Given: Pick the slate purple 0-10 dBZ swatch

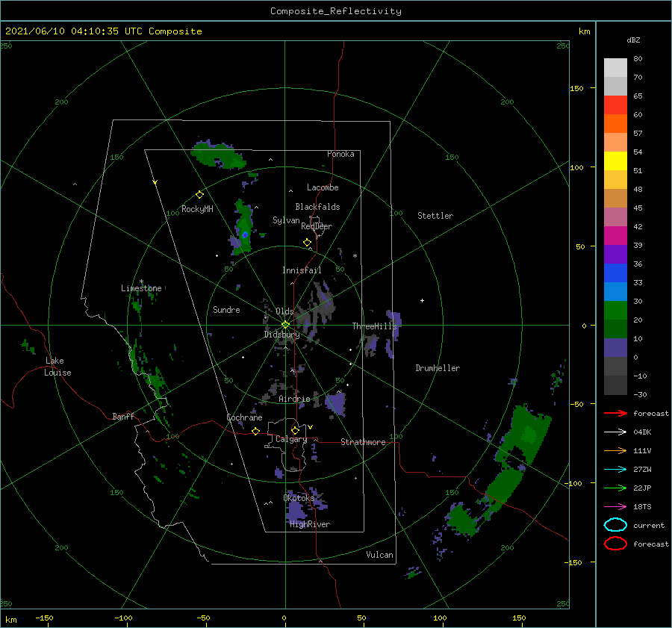Looking at the screenshot, I should pyautogui.click(x=615, y=347).
